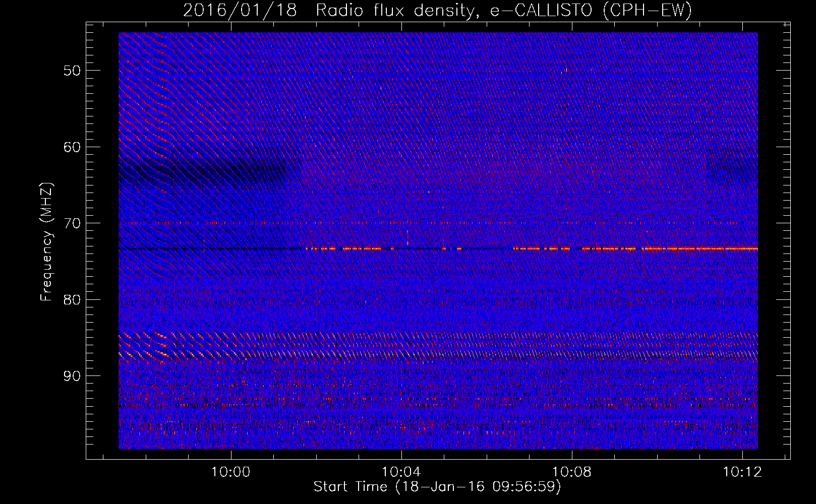Screen dimensions: 816x504
Task: Click the '10:00' time tick label
Action: point(231,472)
